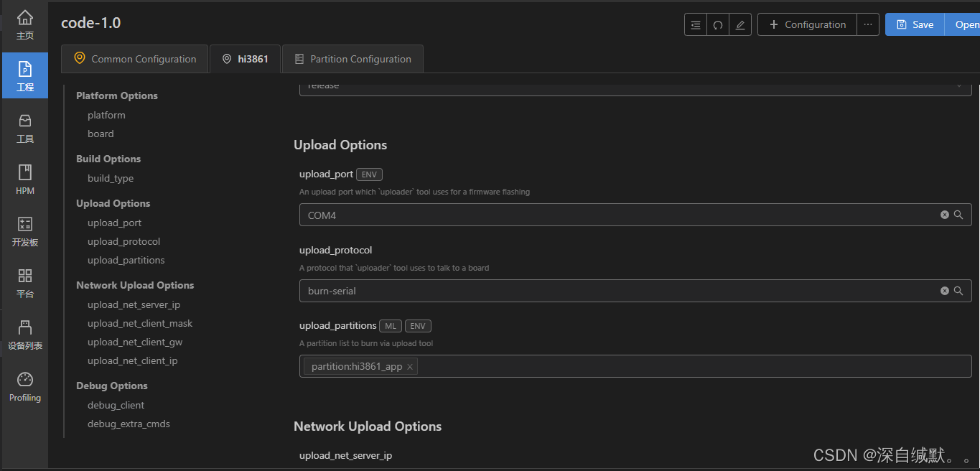This screenshot has width=980, height=471.
Task: Open the 开发板 boards sidebar icon
Action: [x=25, y=231]
